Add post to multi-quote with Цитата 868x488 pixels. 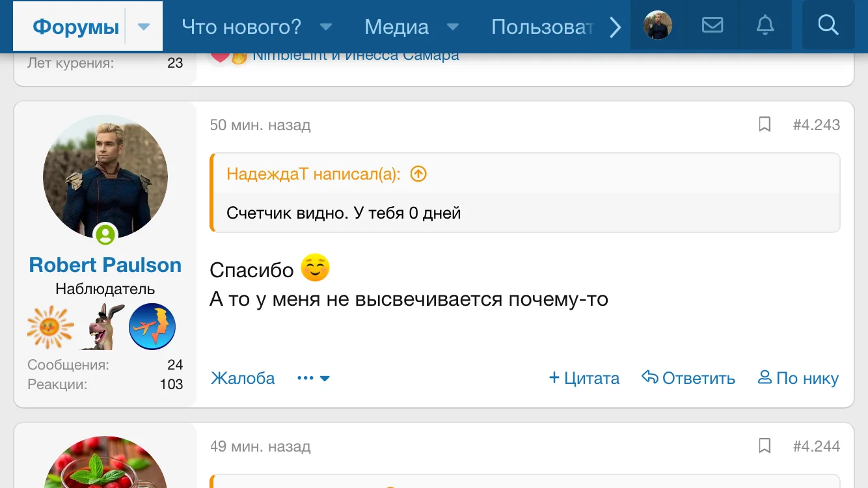(x=584, y=378)
